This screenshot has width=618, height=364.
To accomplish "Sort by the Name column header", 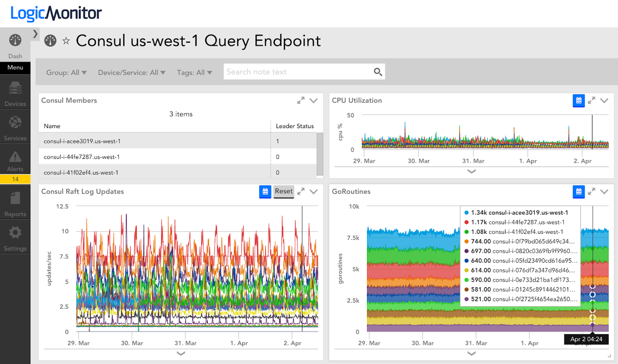I will pyautogui.click(x=52, y=126).
